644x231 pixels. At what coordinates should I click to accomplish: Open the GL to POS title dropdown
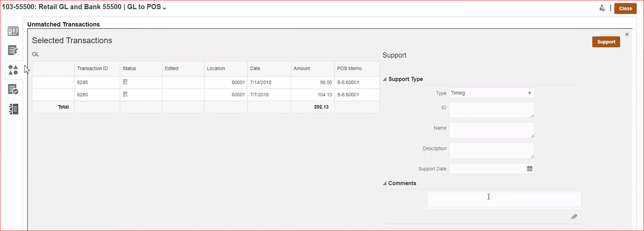coord(164,8)
